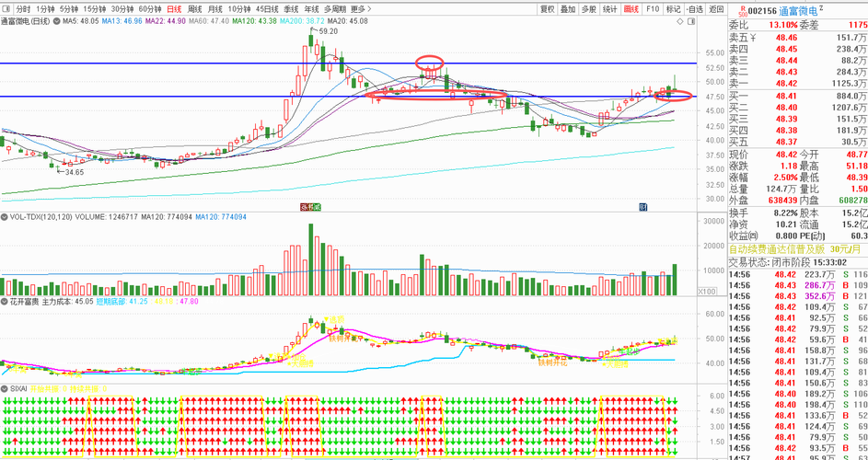Click the MA13: 46.96 legend value
This screenshot has height=460, width=868.
[122, 21]
